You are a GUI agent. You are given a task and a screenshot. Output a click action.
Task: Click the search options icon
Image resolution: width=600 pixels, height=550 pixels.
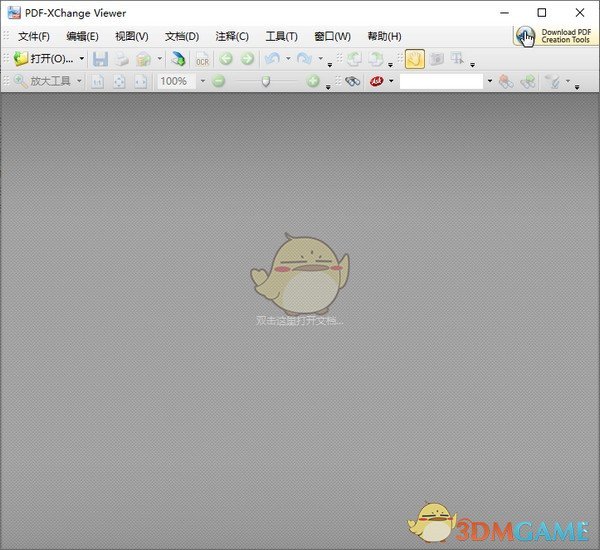point(553,81)
